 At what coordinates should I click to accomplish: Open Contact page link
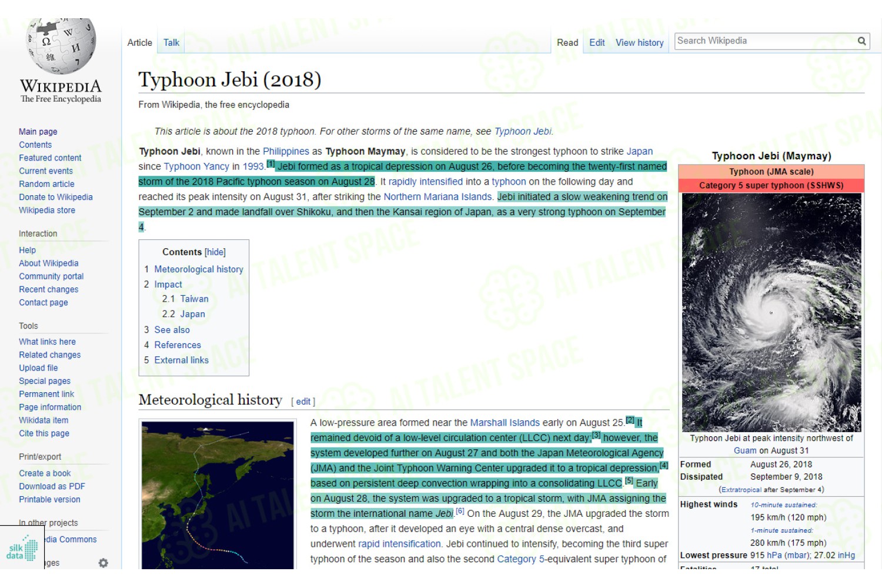coord(44,302)
